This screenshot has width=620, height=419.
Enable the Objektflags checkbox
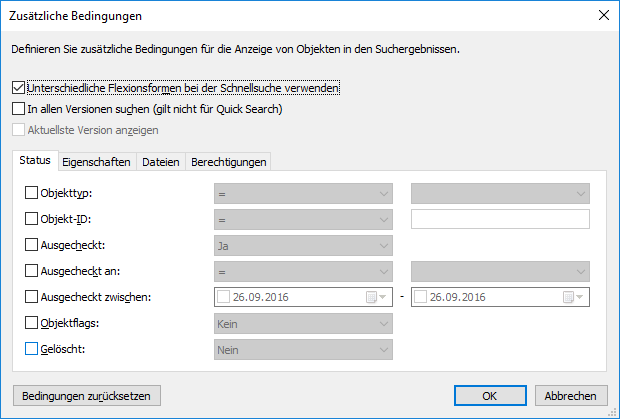pyautogui.click(x=31, y=323)
